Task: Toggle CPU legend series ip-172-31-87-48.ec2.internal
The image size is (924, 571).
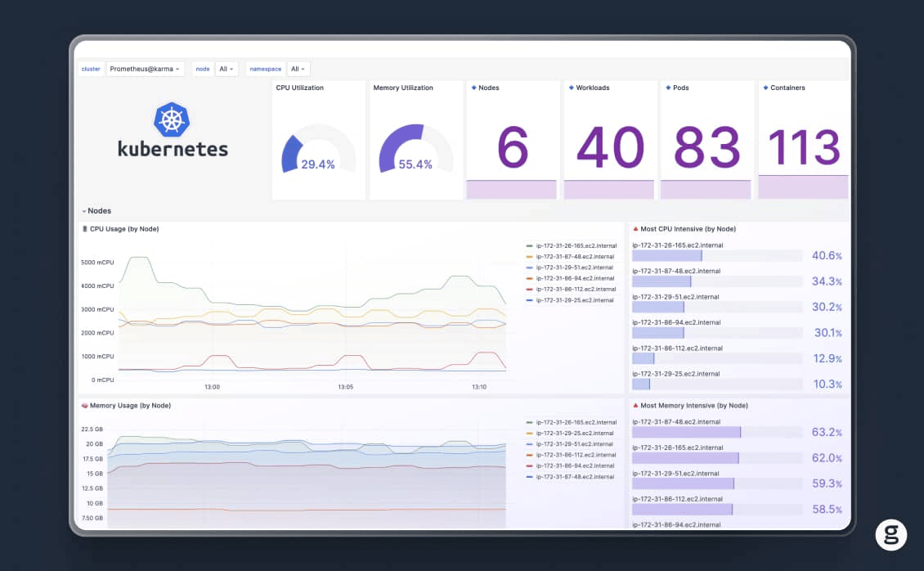Action: pyautogui.click(x=575, y=257)
